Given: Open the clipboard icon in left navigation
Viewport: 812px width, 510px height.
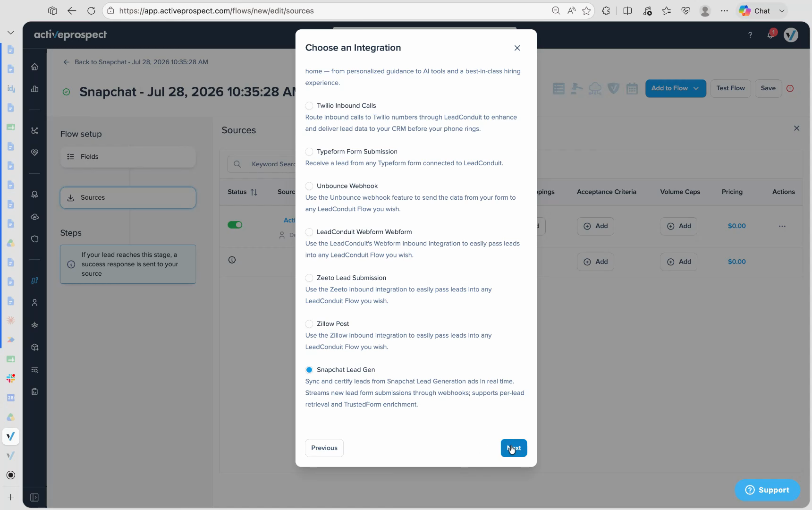Looking at the screenshot, I should point(34,392).
